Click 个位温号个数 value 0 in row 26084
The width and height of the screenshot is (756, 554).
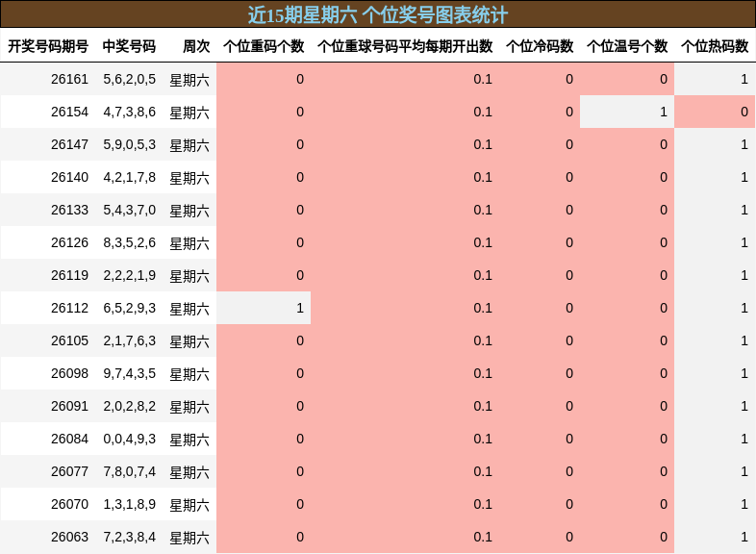(x=664, y=439)
